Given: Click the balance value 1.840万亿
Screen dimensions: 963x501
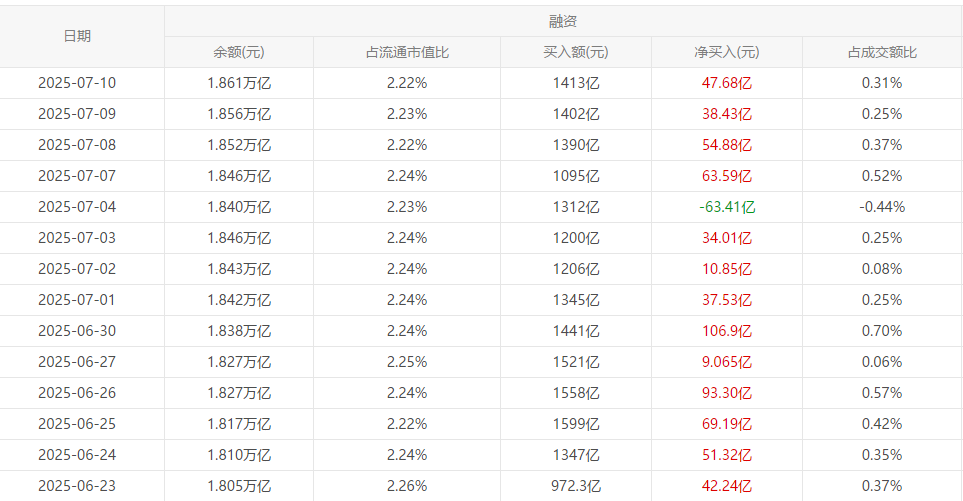Looking at the screenshot, I should click(239, 207).
